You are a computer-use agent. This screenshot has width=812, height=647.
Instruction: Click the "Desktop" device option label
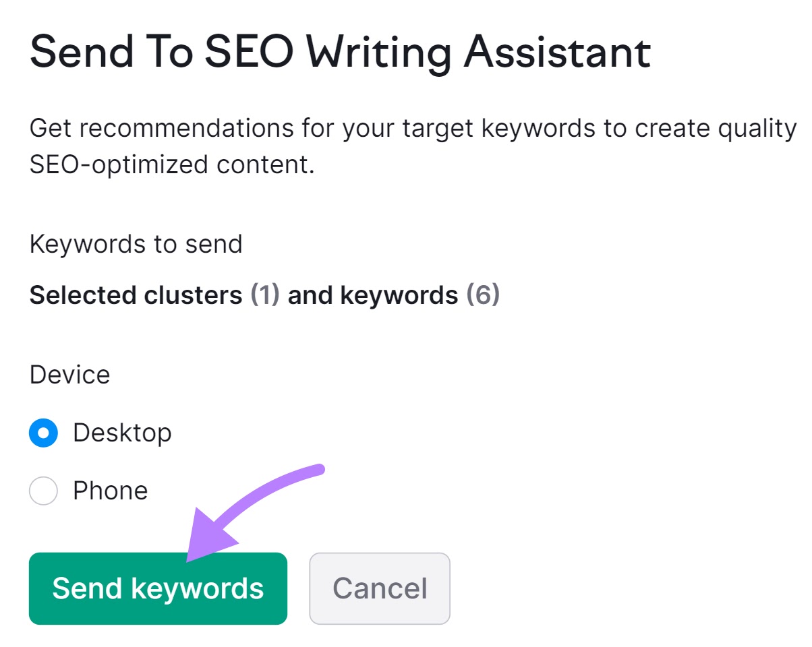[x=122, y=433]
